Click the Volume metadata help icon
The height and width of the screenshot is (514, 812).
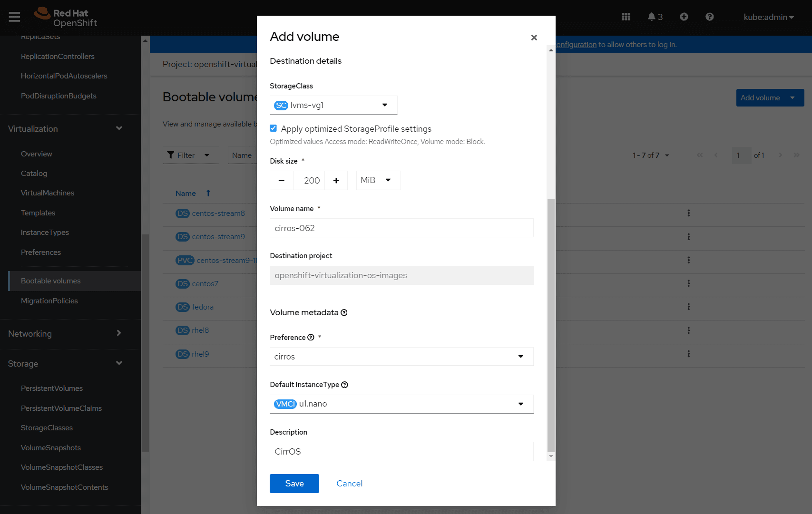pos(344,312)
